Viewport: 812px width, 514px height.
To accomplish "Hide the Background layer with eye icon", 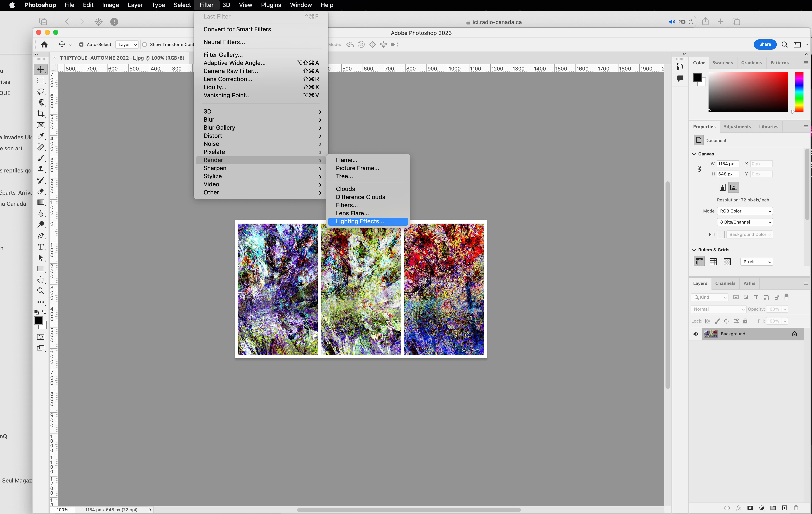I will 696,334.
